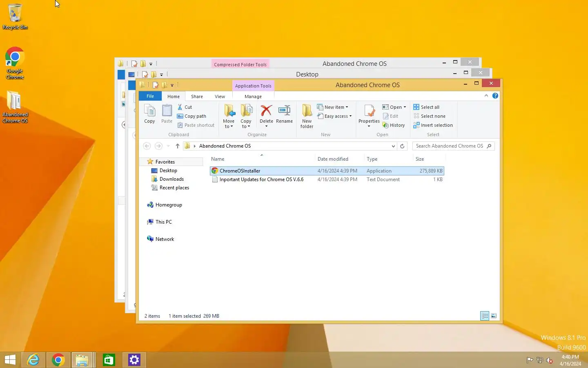Viewport: 588px width, 368px height.
Task: Open PC settings gear on taskbar
Action: coord(134,360)
